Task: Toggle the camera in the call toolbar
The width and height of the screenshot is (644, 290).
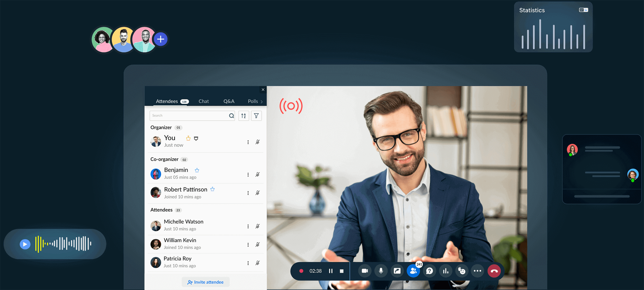Action: click(x=365, y=271)
